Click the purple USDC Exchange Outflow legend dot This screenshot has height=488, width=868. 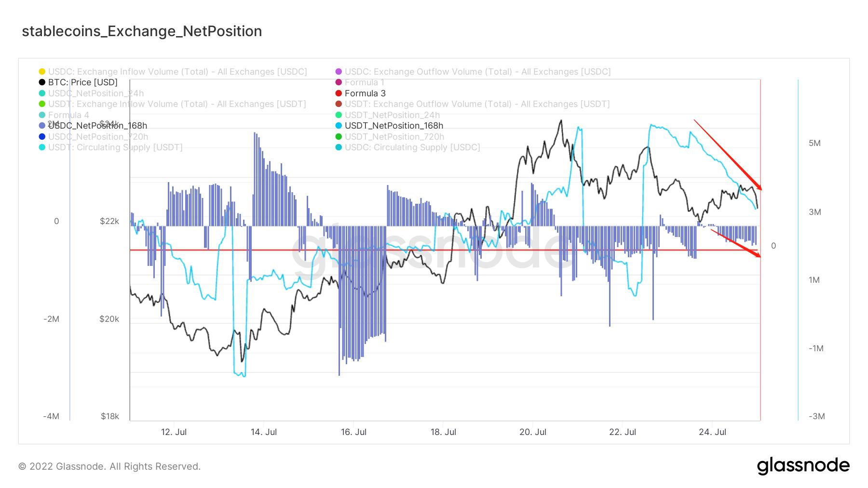339,72
